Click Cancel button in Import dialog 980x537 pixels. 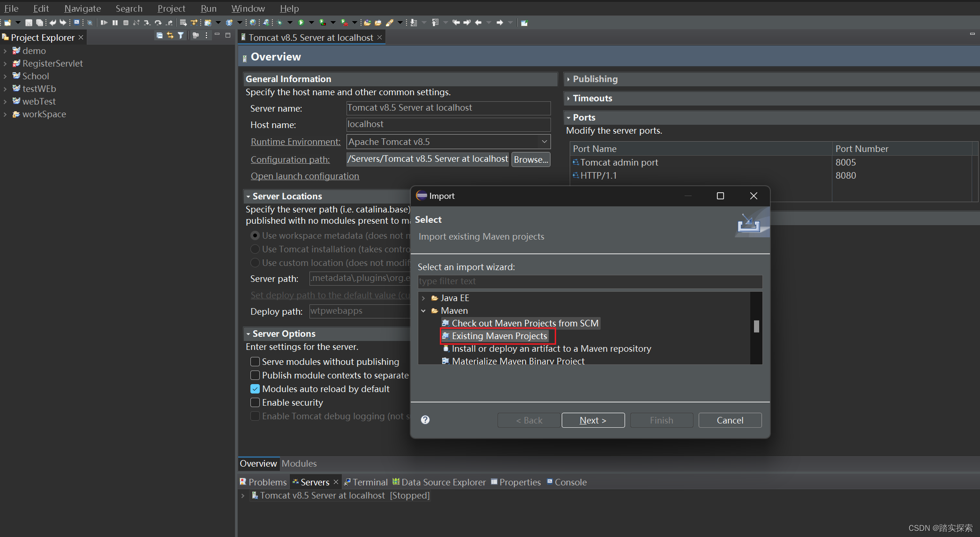tap(730, 420)
